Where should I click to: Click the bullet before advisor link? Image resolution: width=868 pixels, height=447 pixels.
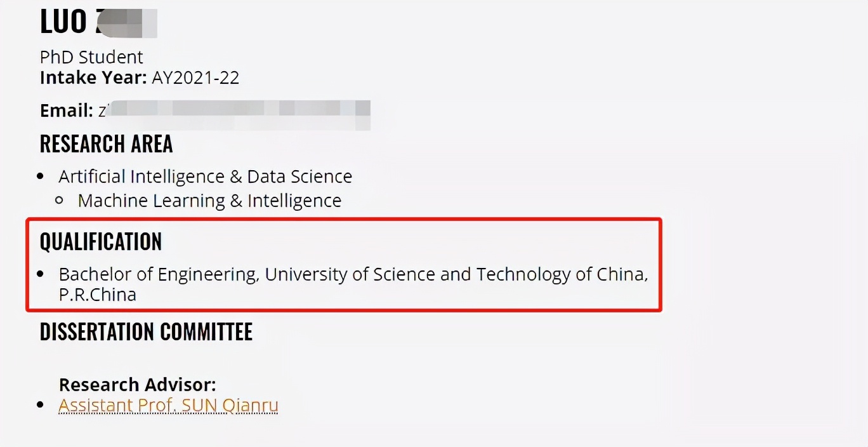click(x=41, y=405)
